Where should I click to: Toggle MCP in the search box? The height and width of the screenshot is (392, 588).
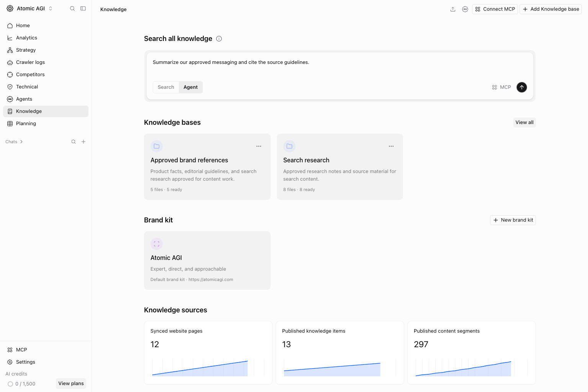(x=501, y=87)
